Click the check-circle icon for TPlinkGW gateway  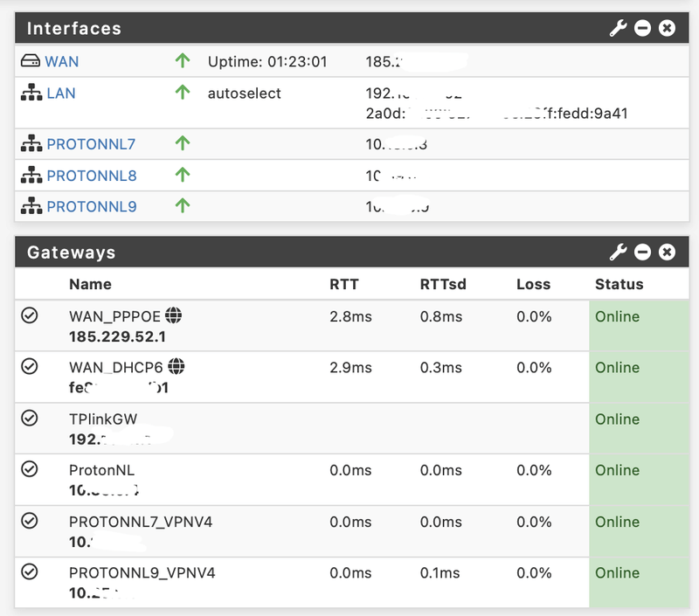(x=30, y=419)
